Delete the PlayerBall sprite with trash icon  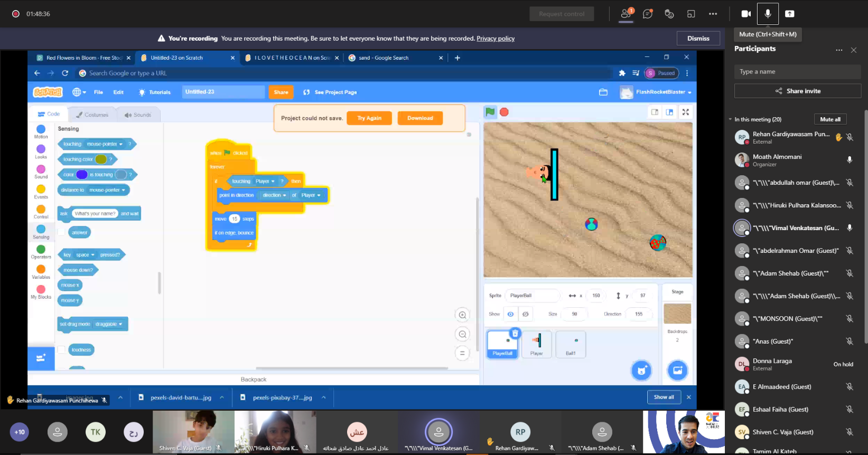(x=515, y=333)
